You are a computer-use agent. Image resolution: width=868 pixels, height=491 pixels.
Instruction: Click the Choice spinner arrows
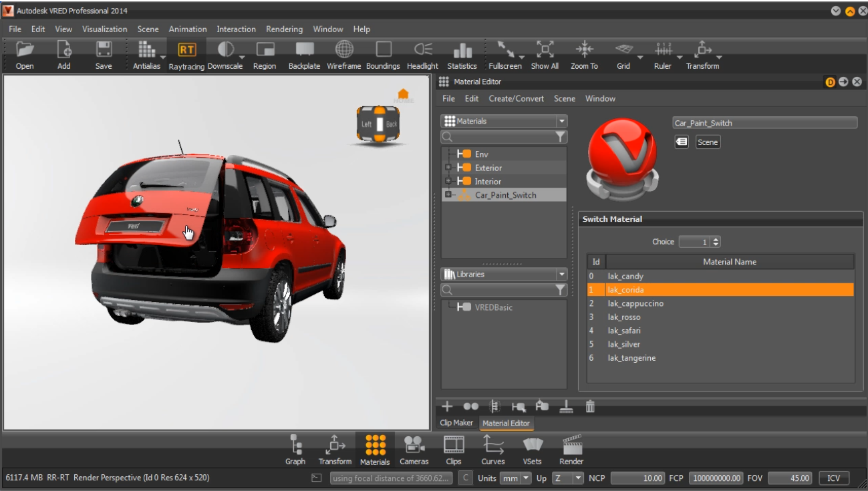(x=716, y=242)
